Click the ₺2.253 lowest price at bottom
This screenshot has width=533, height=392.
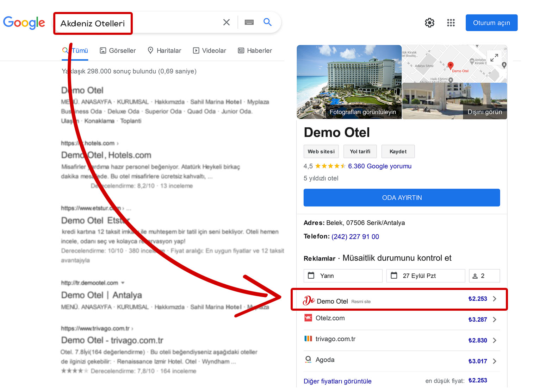pyautogui.click(x=478, y=380)
